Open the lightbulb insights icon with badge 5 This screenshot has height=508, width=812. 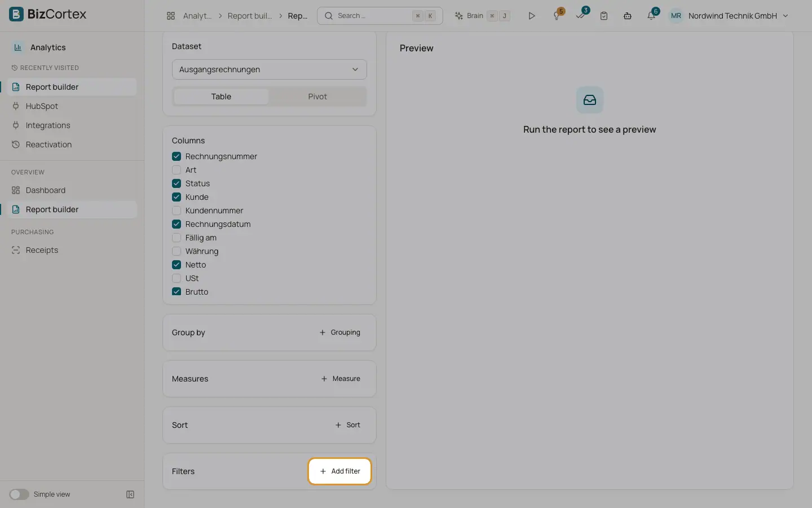pos(557,16)
